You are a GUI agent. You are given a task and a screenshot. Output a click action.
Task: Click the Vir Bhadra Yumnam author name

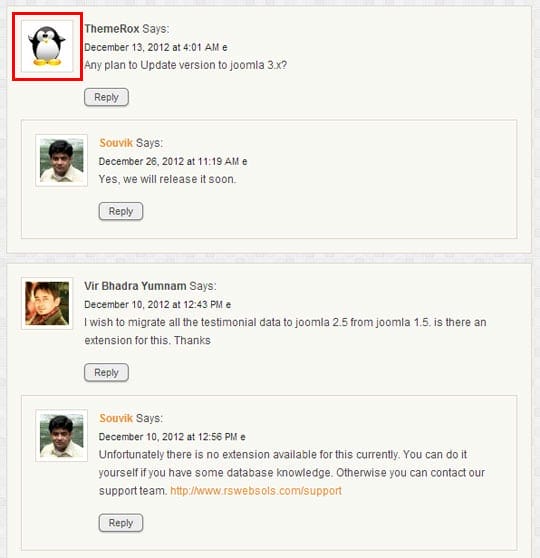click(x=135, y=286)
